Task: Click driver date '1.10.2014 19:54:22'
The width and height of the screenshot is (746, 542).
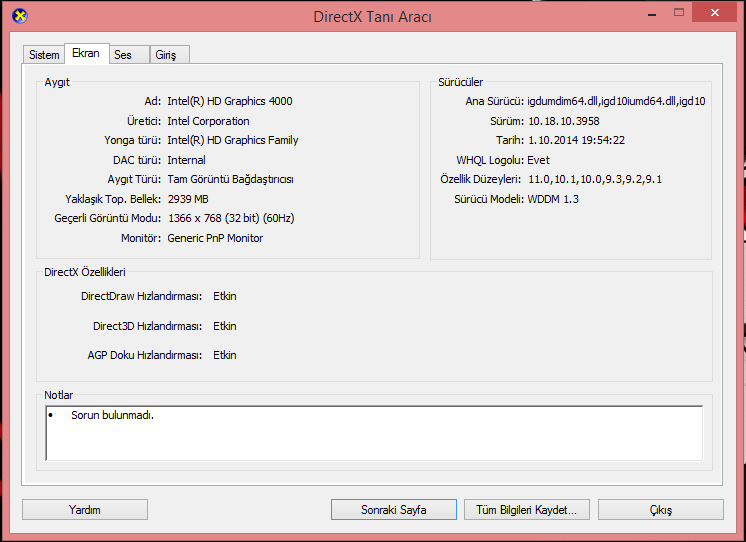Action: click(577, 140)
